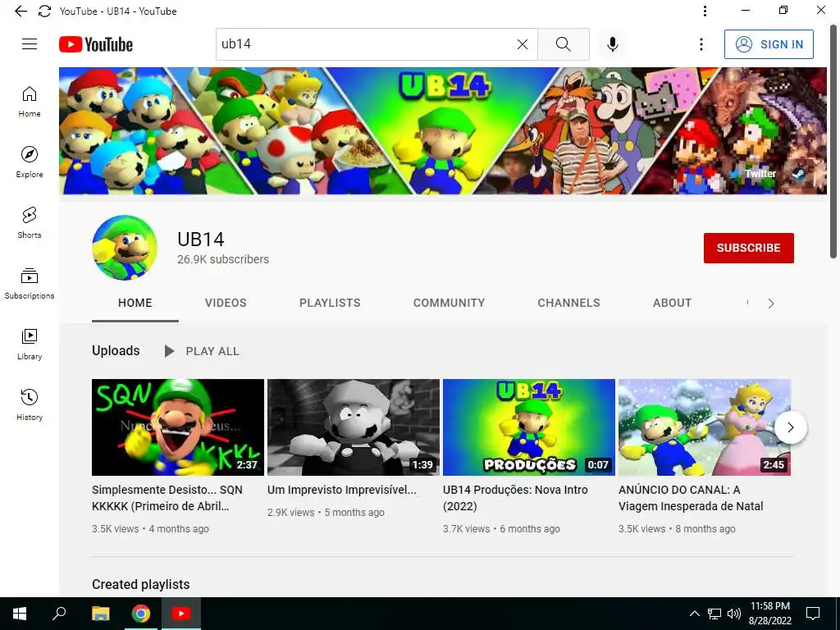Screen dimensions: 840x630
Task: Switch to the COMMUNITY tab
Action: 449,304
